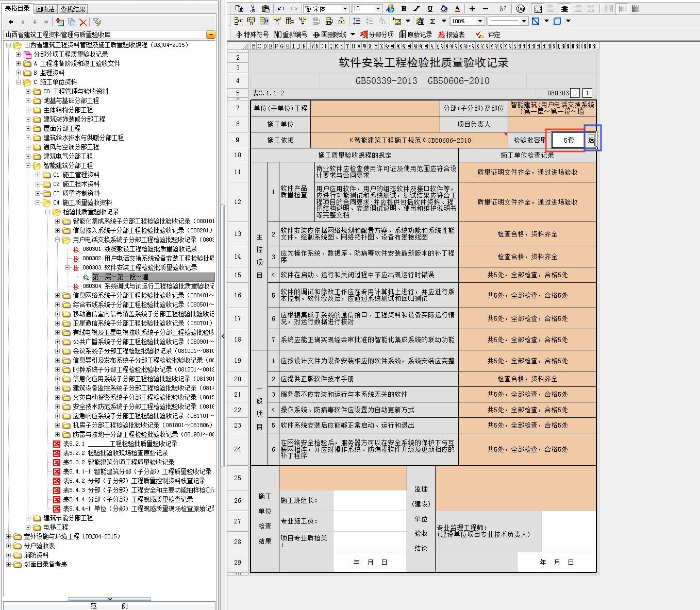Switch to the 表格目录 tab
This screenshot has height=610, width=700.
(x=17, y=9)
